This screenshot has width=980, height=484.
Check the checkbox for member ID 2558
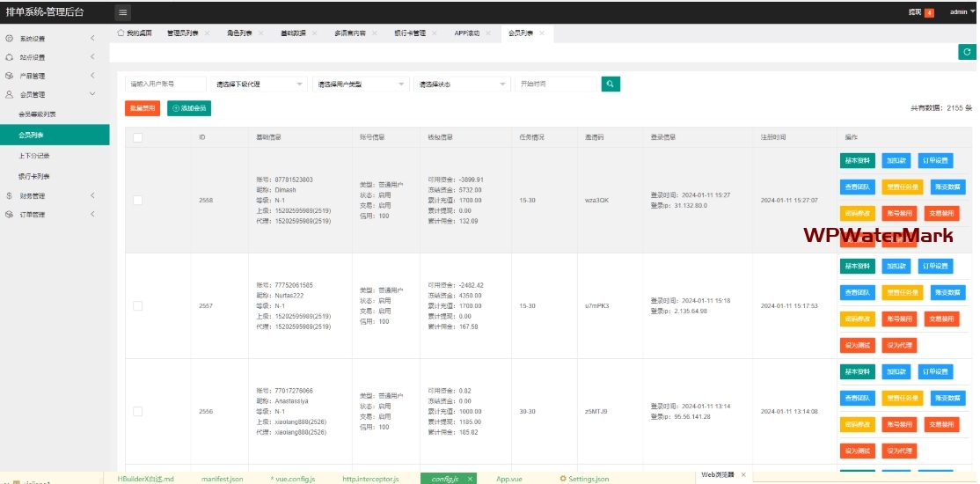(x=137, y=201)
